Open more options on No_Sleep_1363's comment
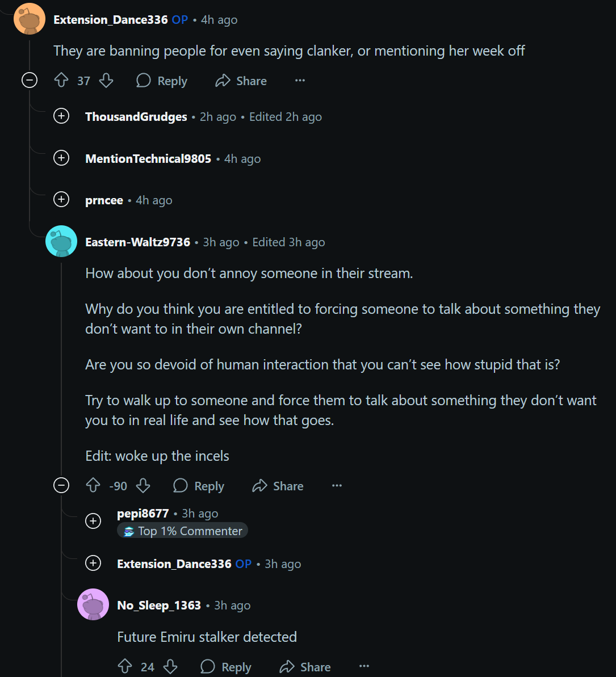Image resolution: width=616 pixels, height=677 pixels. click(364, 667)
